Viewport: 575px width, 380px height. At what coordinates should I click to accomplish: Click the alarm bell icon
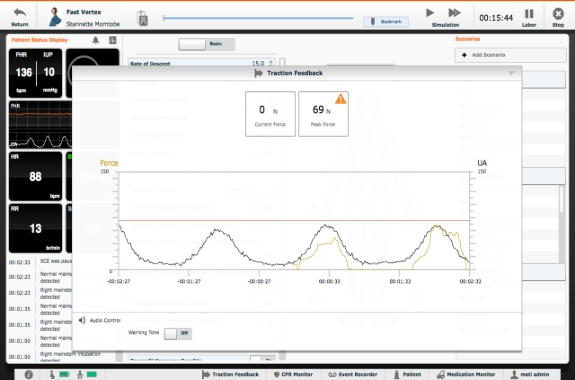pos(95,40)
